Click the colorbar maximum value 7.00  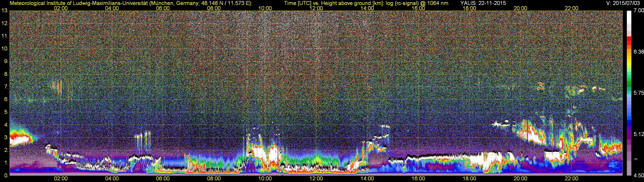pyautogui.click(x=638, y=10)
